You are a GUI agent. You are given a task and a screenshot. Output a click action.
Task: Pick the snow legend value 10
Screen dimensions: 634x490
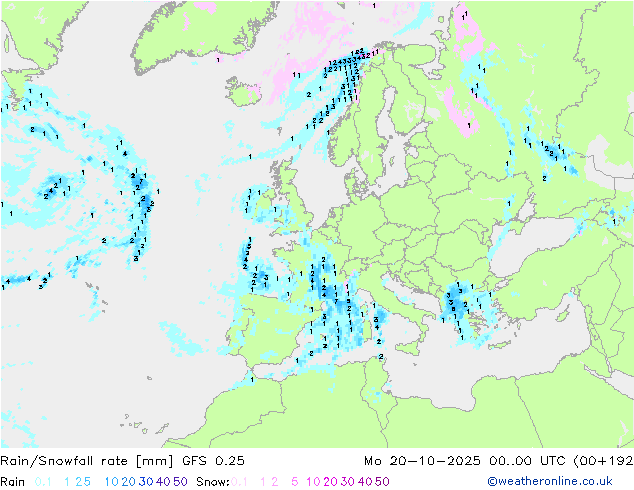pos(313,482)
